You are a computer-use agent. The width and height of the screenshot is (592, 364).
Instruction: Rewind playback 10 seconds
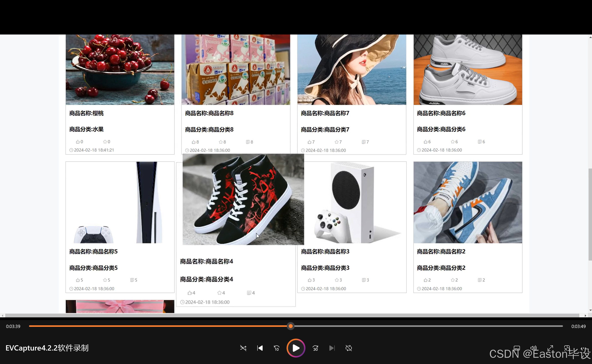coord(276,348)
